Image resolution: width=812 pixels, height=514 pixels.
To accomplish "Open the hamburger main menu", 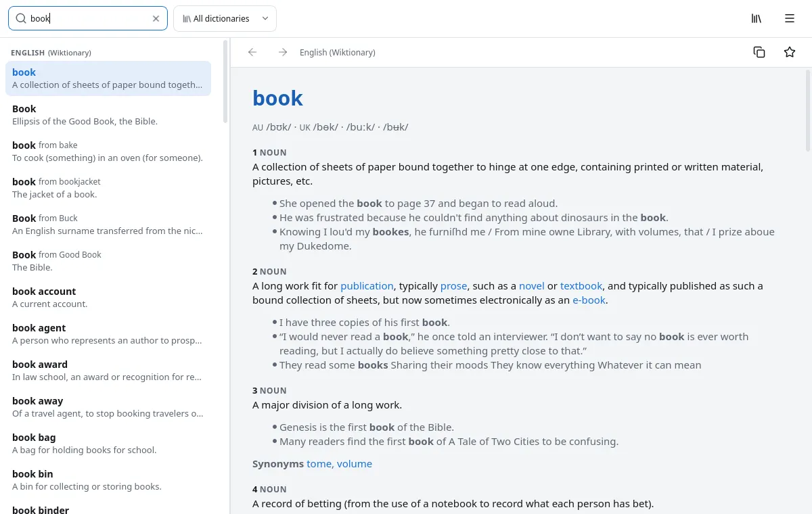I will (790, 19).
